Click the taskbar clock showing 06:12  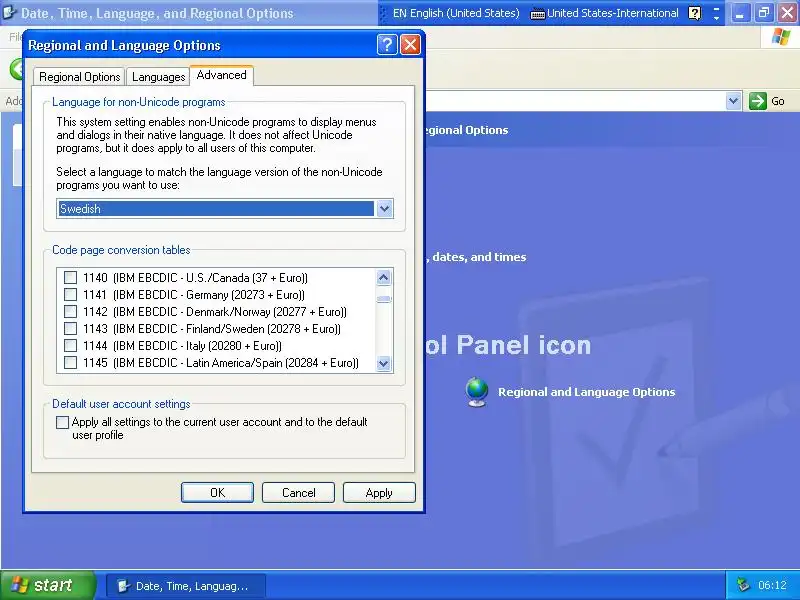tap(772, 585)
